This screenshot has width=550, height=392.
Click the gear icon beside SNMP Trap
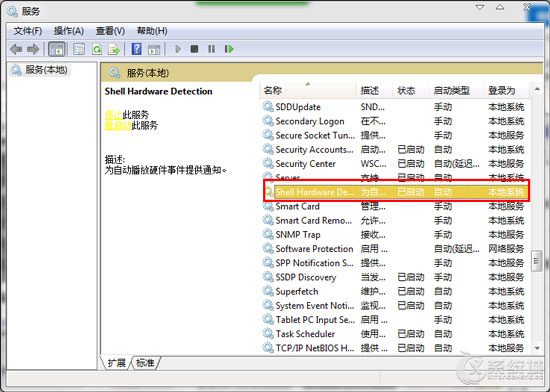(268, 234)
